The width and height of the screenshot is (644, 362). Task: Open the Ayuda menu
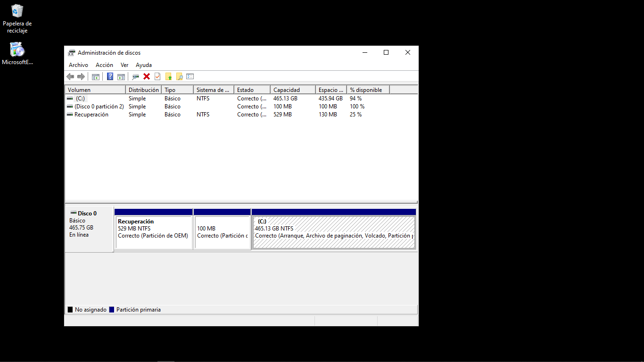tap(144, 65)
